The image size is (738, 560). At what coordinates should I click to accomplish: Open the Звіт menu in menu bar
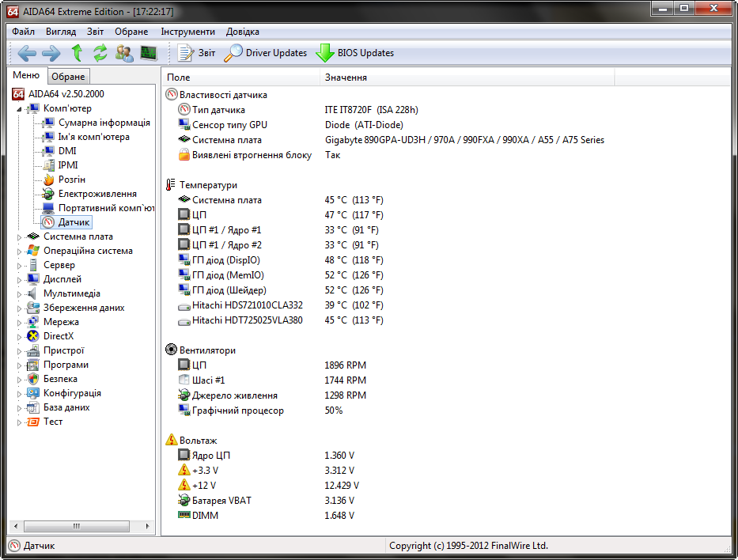95,32
